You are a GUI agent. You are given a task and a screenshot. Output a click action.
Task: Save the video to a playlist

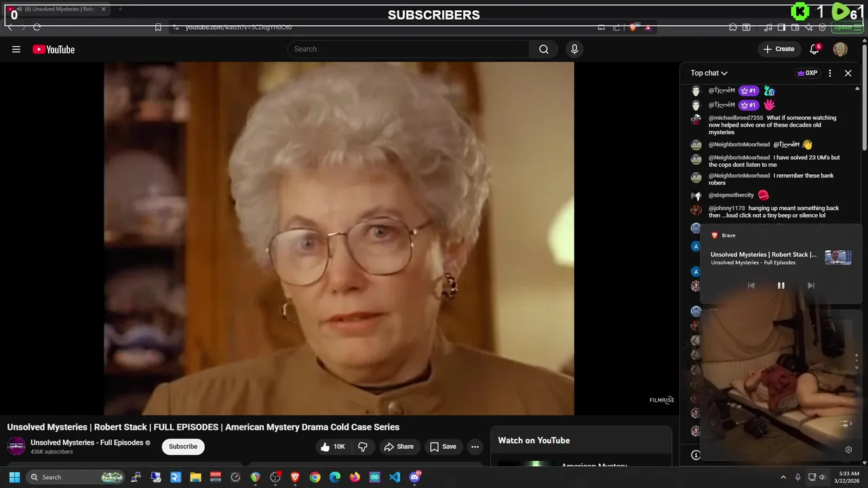443,447
